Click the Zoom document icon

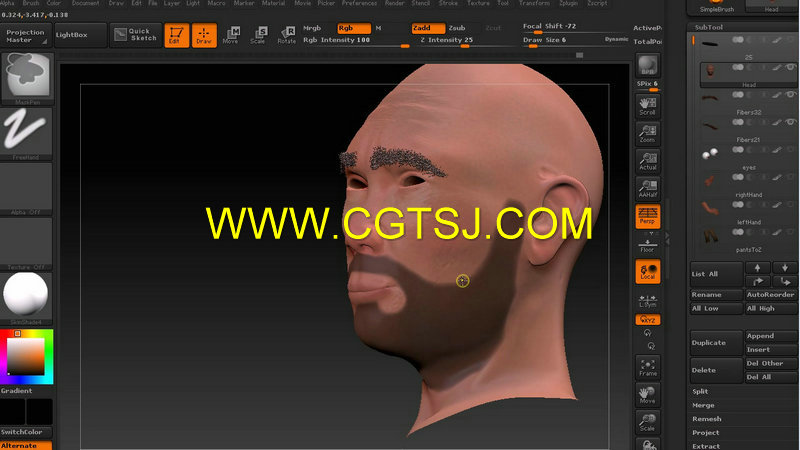click(x=648, y=134)
